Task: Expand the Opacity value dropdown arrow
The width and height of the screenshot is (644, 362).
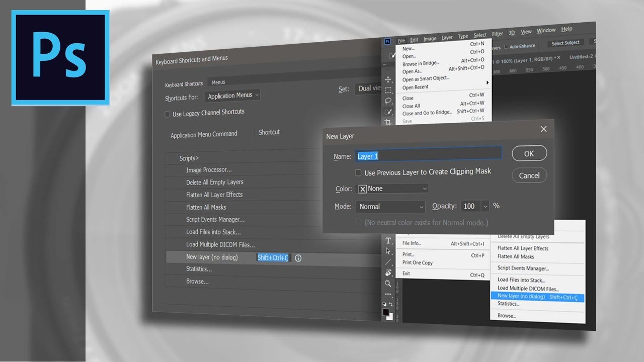Action: tap(485, 206)
